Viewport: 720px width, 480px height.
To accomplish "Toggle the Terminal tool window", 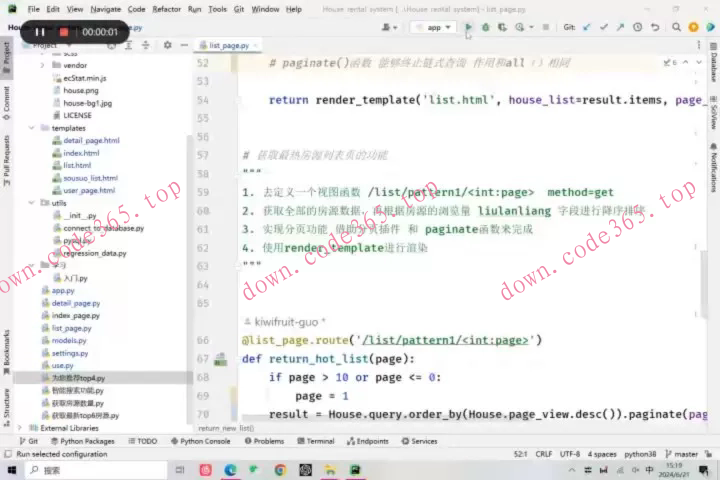I will tap(315, 441).
